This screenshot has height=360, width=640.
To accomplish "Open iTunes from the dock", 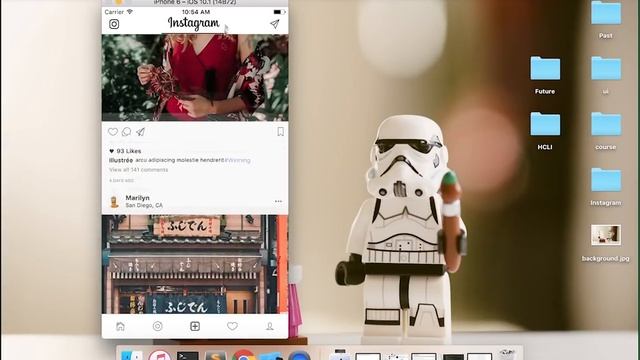I will 160,355.
